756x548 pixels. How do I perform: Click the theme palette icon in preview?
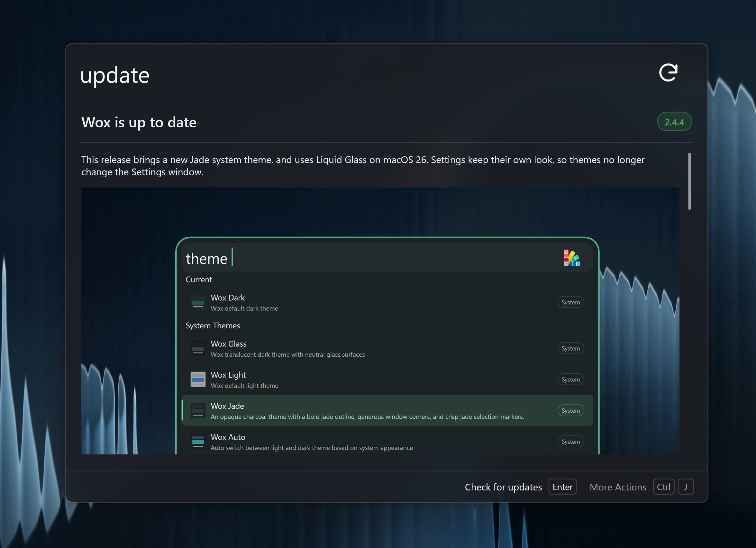click(x=572, y=258)
